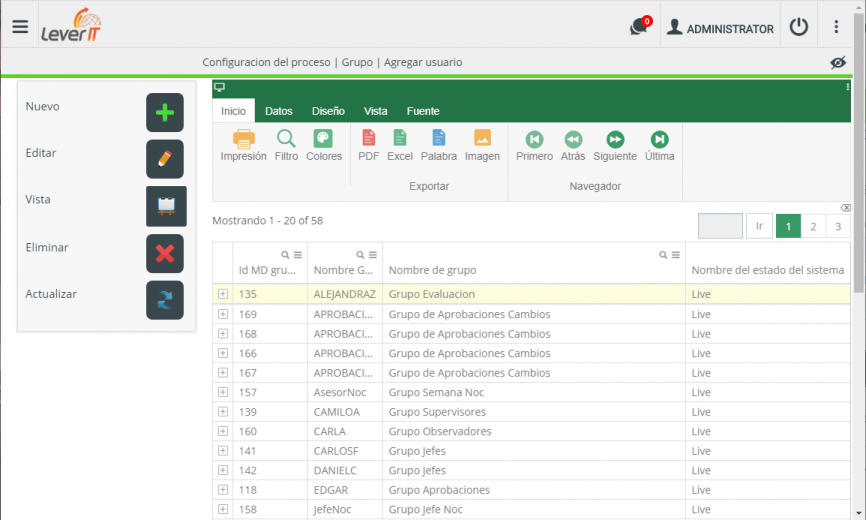Click the Ir go button
Image resolution: width=866 pixels, height=520 pixels.
(759, 226)
